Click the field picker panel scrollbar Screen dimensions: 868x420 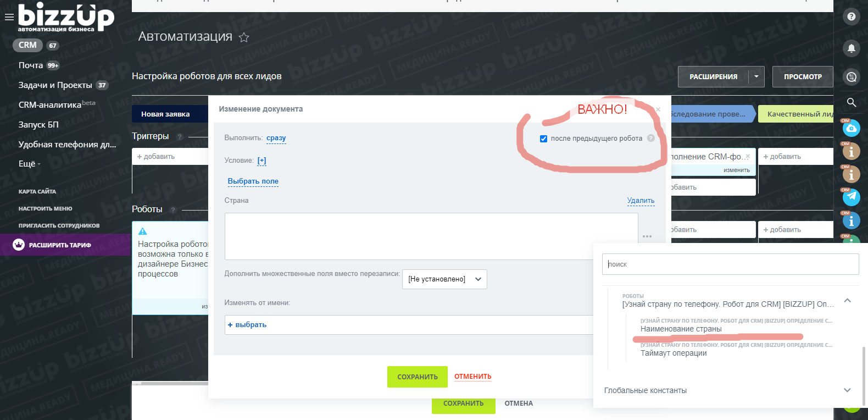[x=864, y=375]
